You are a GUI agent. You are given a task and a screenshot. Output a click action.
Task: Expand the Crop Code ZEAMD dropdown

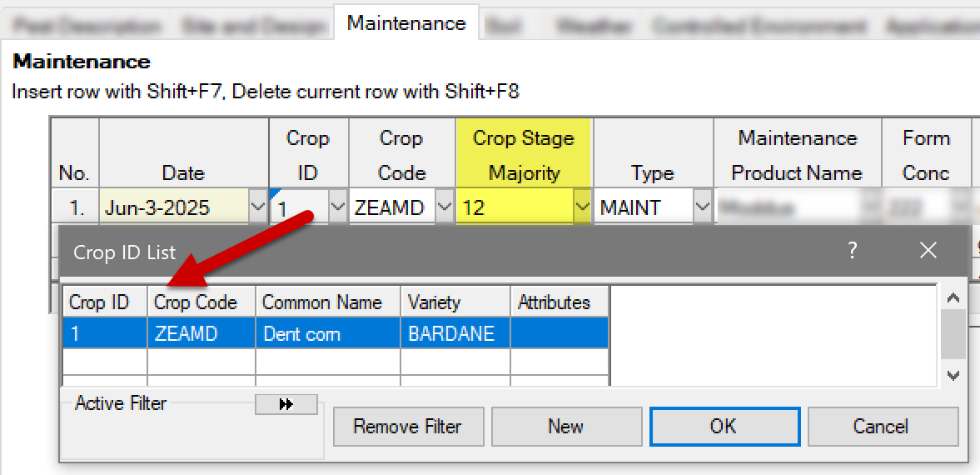click(x=445, y=207)
